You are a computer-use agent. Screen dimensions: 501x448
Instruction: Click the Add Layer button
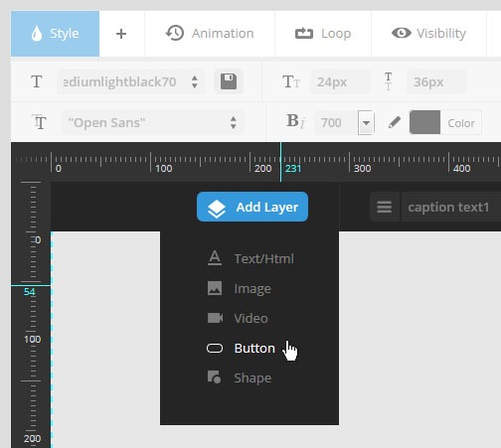point(252,207)
